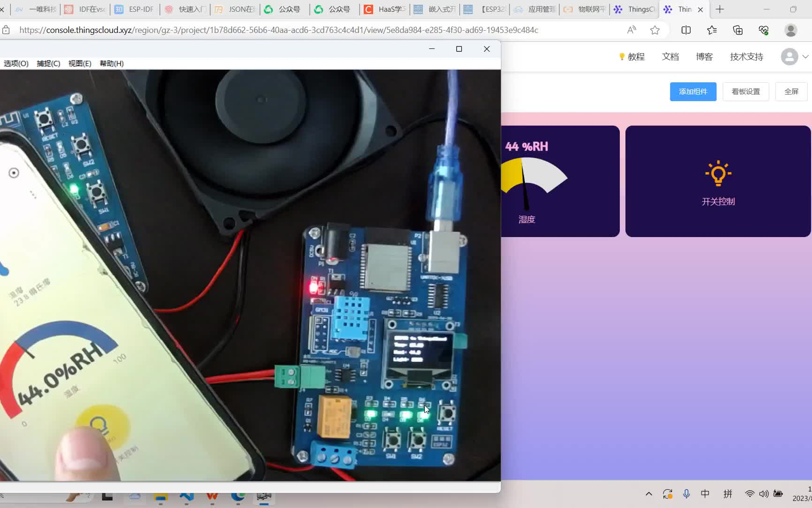The image size is (812, 508).
Task: Close the camera capture window
Action: pos(487,49)
